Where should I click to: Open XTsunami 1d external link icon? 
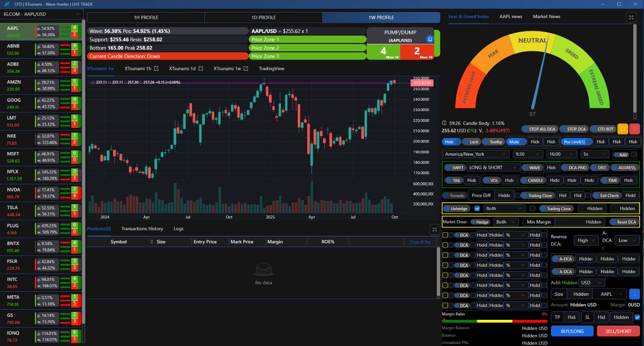tap(201, 69)
